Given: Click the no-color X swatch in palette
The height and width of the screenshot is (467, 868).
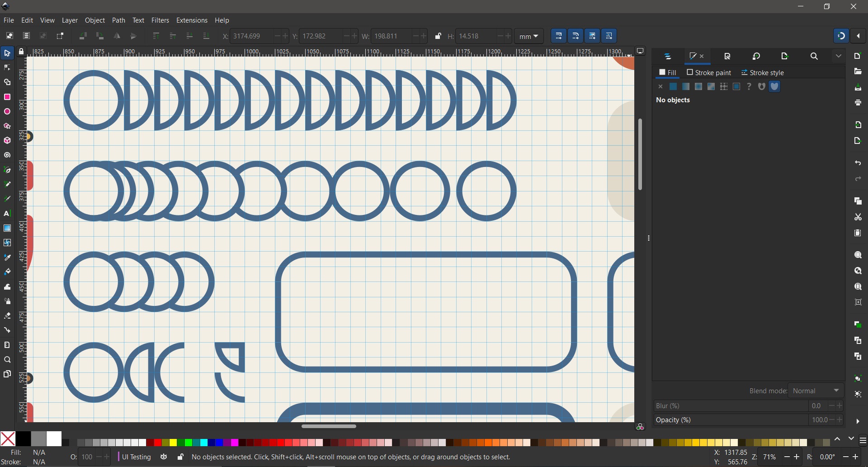Looking at the screenshot, I should (8, 438).
